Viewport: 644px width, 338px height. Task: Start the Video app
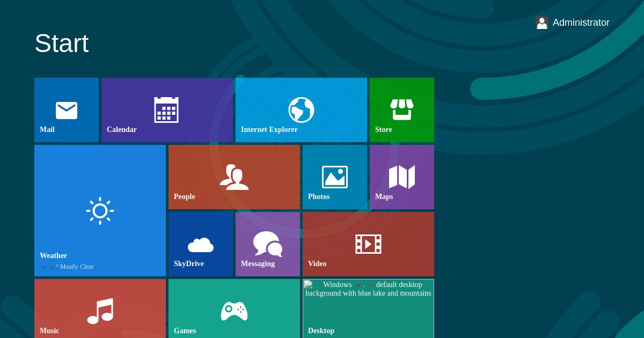tap(368, 244)
